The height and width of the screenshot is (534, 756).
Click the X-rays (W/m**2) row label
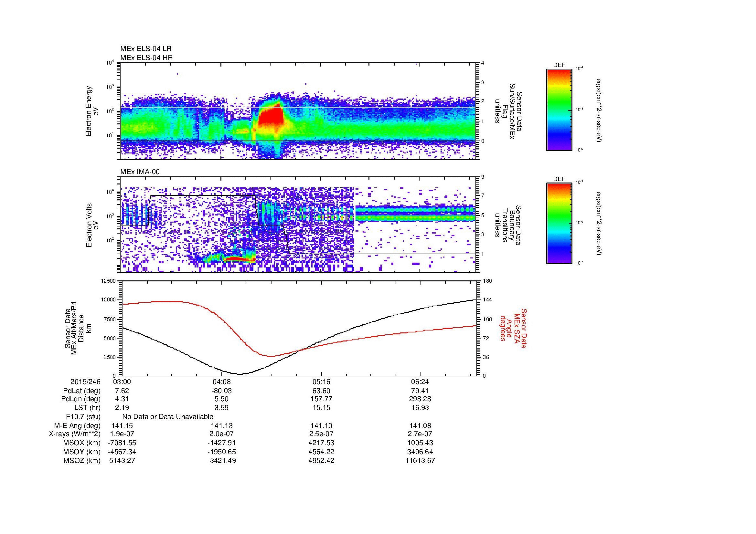click(x=74, y=434)
